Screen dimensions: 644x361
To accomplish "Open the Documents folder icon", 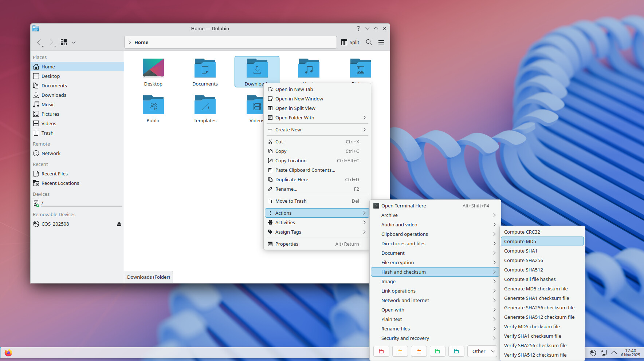I will point(205,68).
